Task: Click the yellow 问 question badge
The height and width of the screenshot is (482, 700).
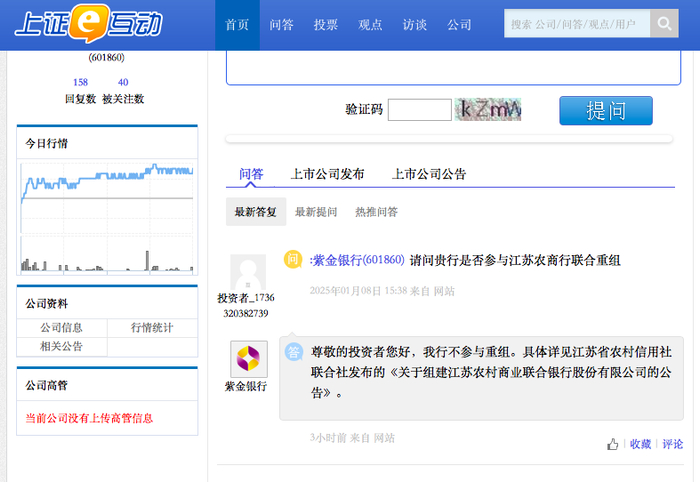Action: point(293,259)
